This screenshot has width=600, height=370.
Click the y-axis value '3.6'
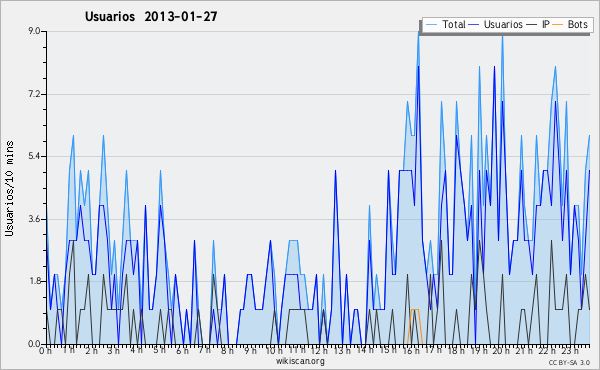tap(34, 219)
